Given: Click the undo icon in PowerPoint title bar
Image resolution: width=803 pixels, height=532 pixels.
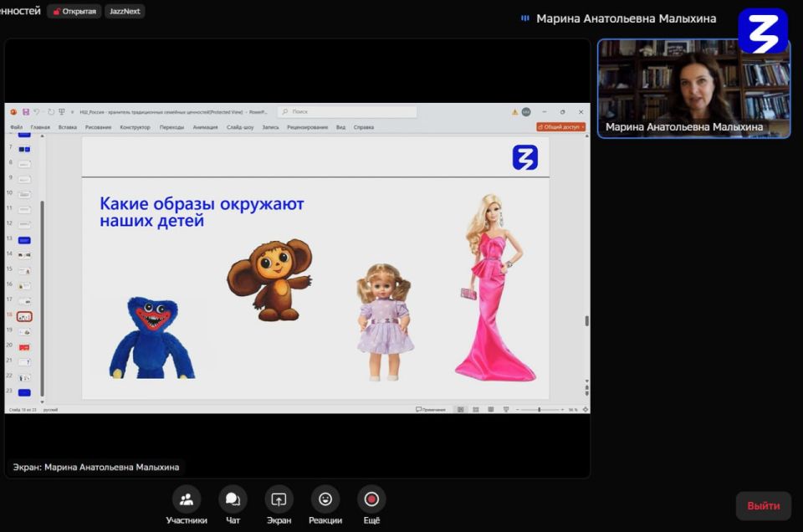Looking at the screenshot, I should pos(37,111).
